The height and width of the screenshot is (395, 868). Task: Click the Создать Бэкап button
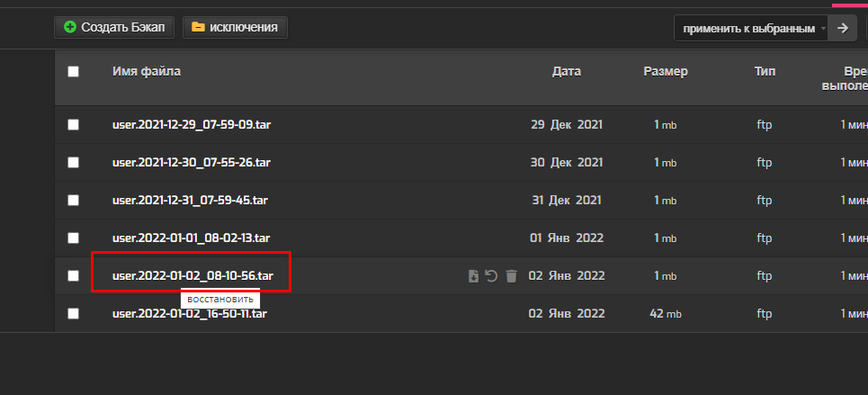click(114, 27)
